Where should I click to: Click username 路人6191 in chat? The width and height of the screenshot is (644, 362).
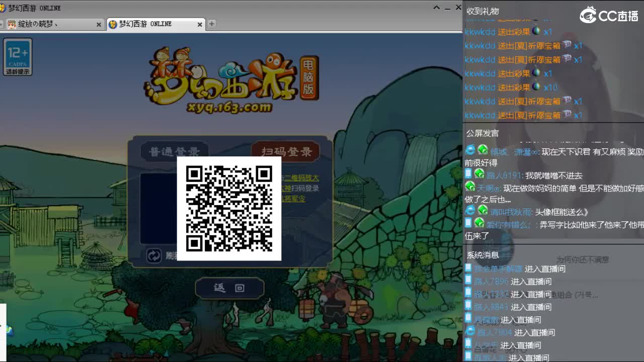point(505,175)
